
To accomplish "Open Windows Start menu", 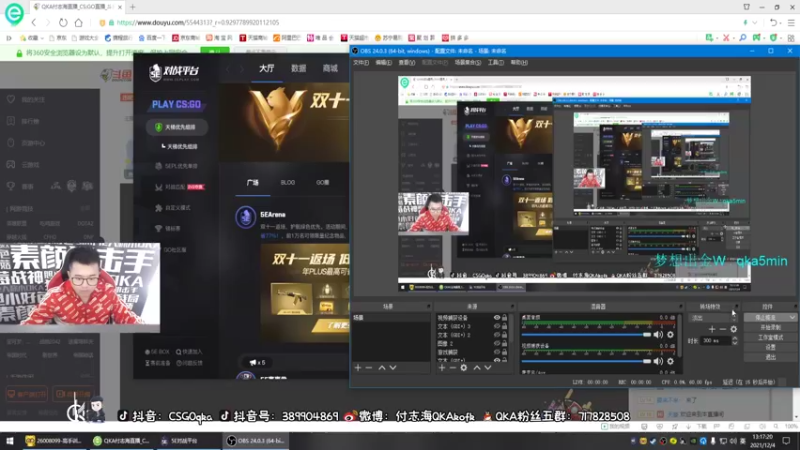I will [9, 441].
